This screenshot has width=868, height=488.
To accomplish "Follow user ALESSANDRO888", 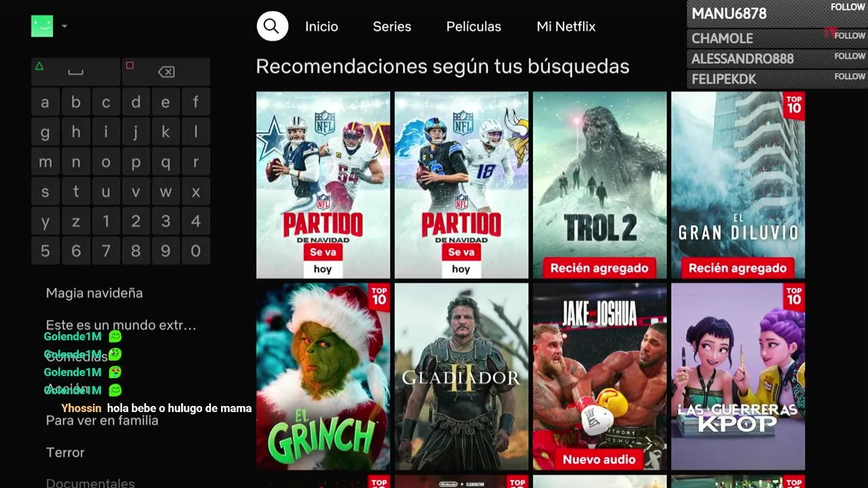I will click(x=850, y=56).
